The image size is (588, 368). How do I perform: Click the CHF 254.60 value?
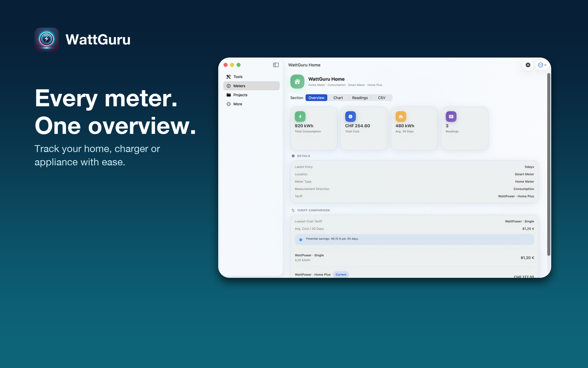pos(358,126)
